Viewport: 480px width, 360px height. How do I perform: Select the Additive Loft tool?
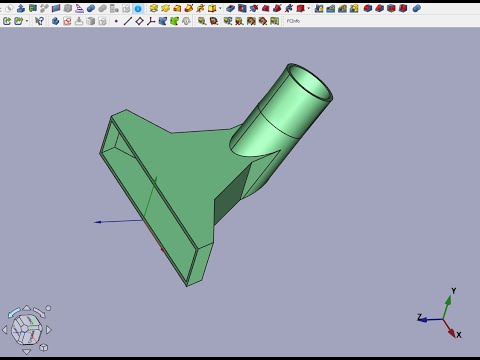(177, 8)
